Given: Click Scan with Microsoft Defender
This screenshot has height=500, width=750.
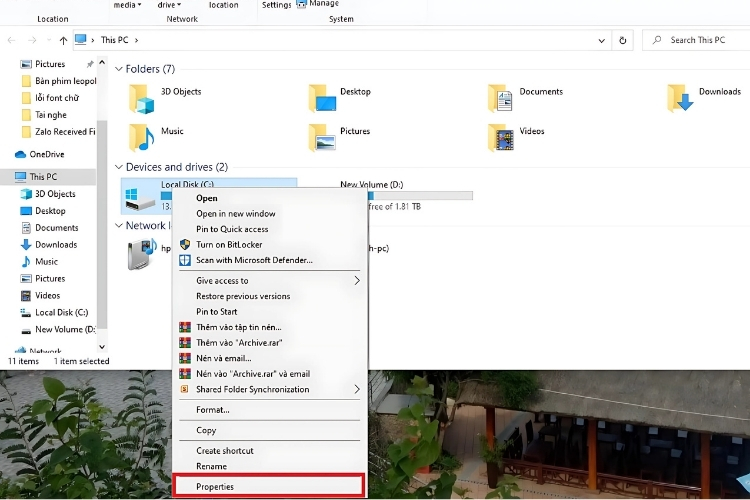Looking at the screenshot, I should (254, 260).
